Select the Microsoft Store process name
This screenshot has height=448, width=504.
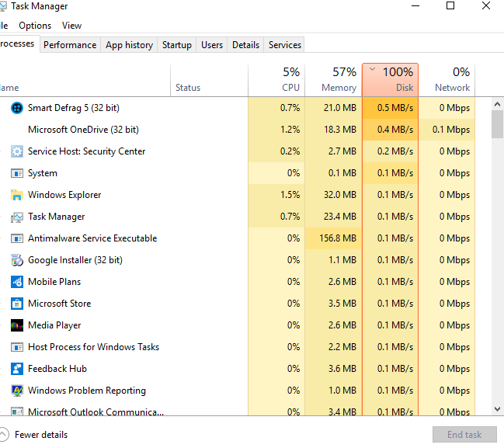coord(60,304)
